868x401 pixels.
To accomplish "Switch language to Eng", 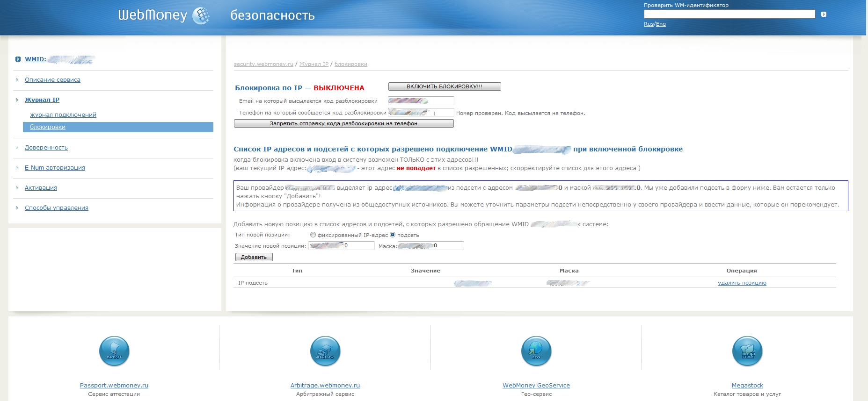I will [x=661, y=24].
